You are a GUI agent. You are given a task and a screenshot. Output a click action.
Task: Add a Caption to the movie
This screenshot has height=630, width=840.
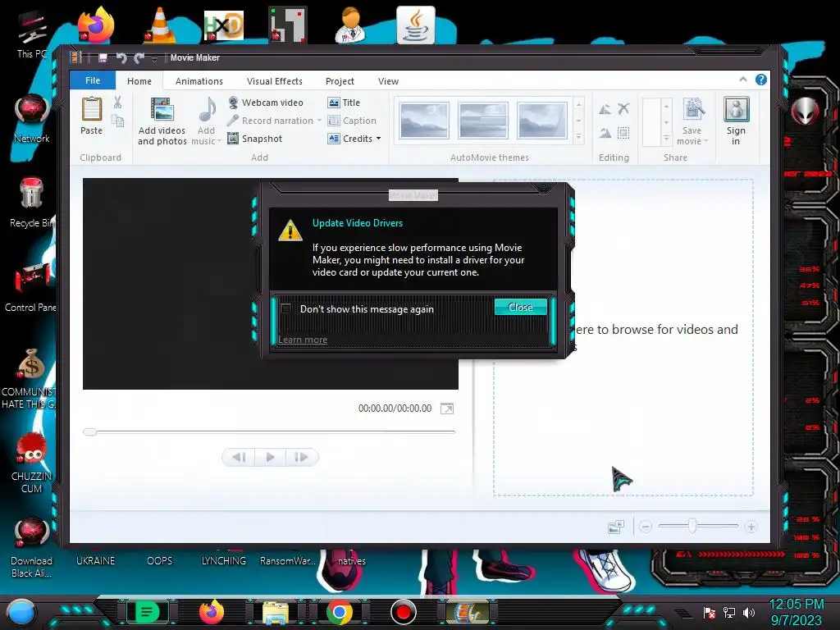tap(352, 121)
